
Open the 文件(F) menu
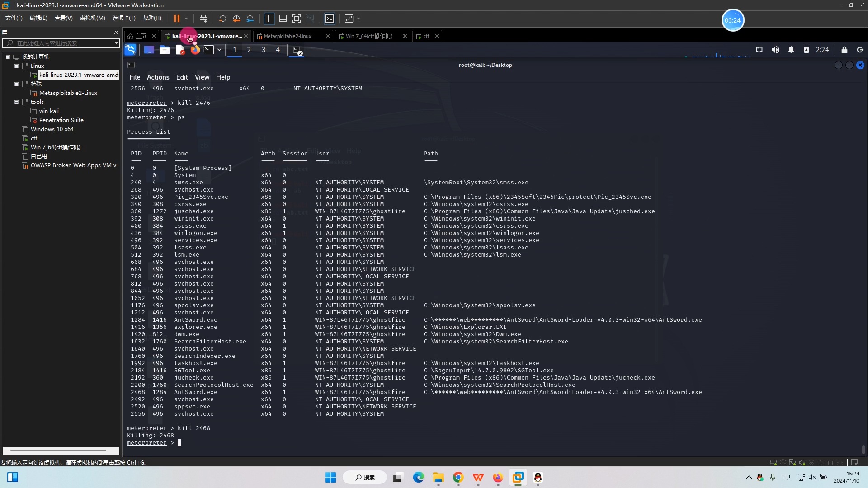pyautogui.click(x=14, y=18)
